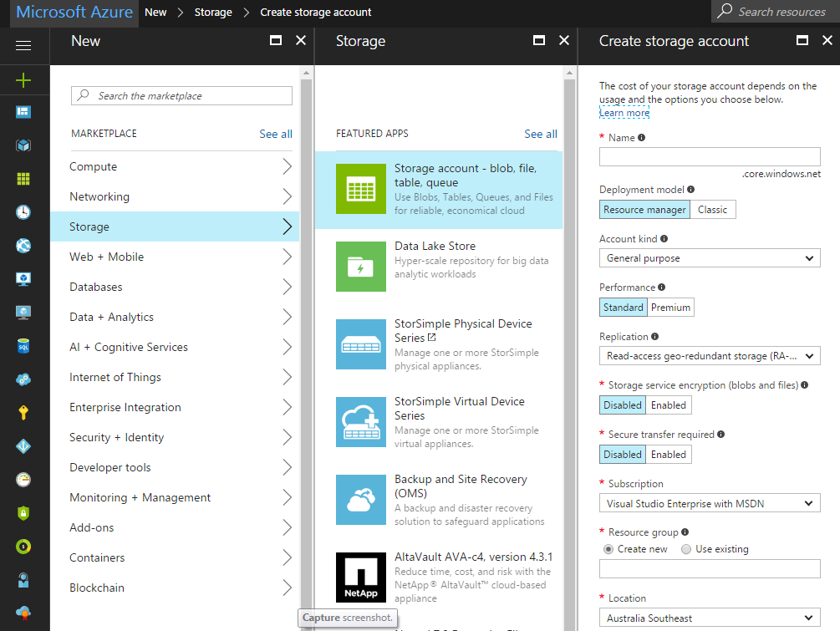Open the hamburger menu in sidebar
Screen dimensions: 840x631
pos(23,46)
